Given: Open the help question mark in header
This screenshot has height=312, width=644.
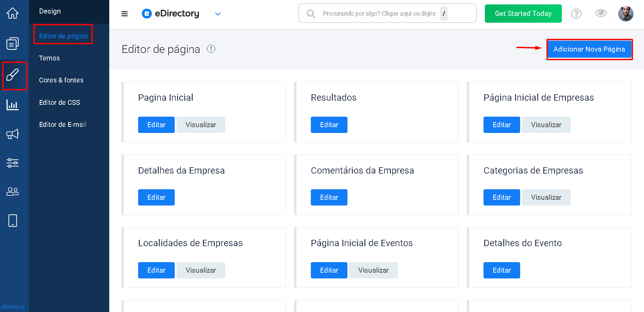Looking at the screenshot, I should [576, 14].
